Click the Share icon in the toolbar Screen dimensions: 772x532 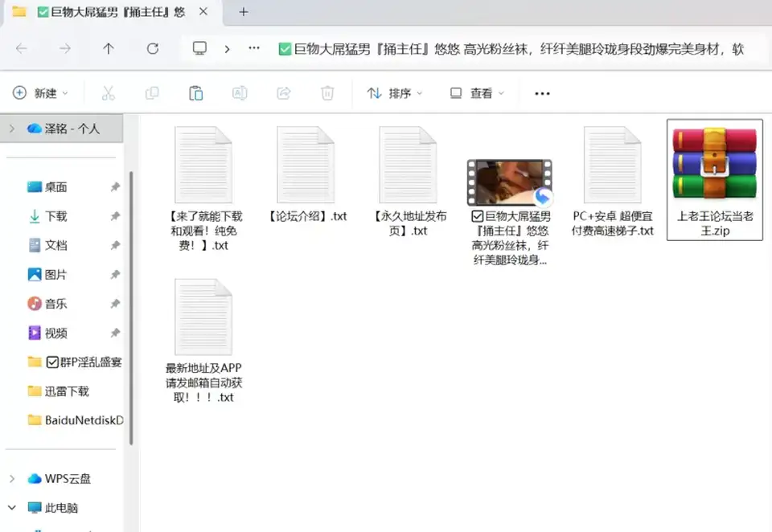pyautogui.click(x=284, y=93)
